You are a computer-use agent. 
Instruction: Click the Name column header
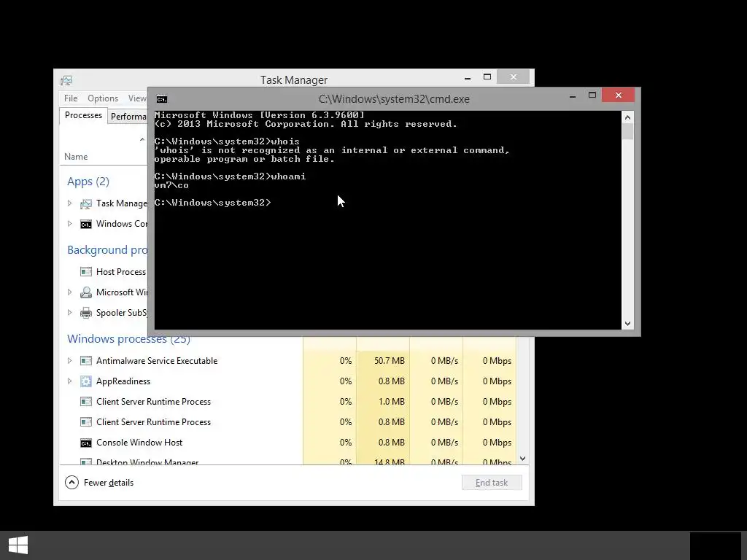click(76, 157)
